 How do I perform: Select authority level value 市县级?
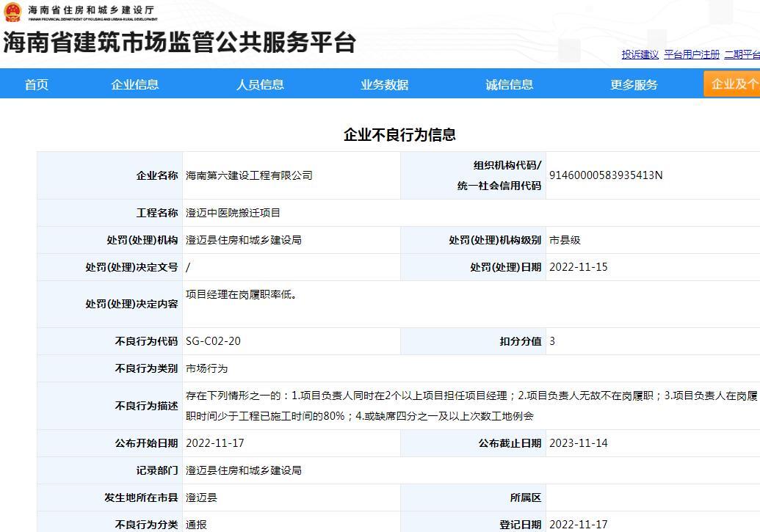tap(565, 240)
